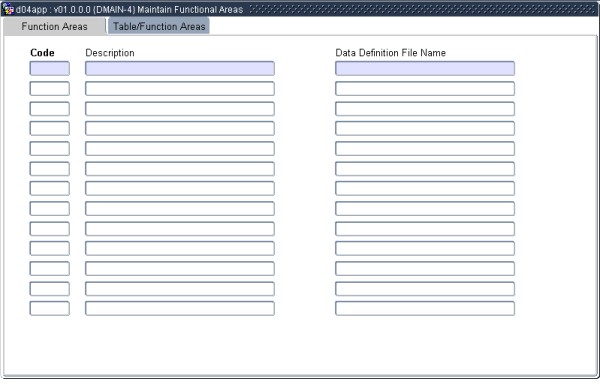Click the Code field in the last row
This screenshot has width=600, height=384.
(x=50, y=309)
